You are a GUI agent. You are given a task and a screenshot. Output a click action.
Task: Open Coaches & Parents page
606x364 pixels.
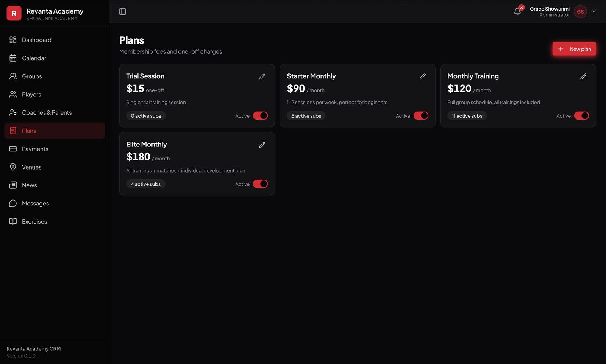[55, 112]
